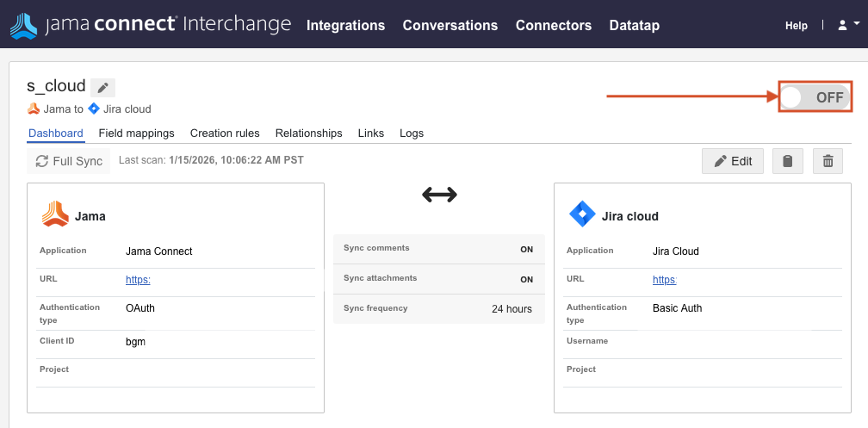868x428 pixels.
Task: Click the 'OAuth' authentication value
Action: point(140,307)
